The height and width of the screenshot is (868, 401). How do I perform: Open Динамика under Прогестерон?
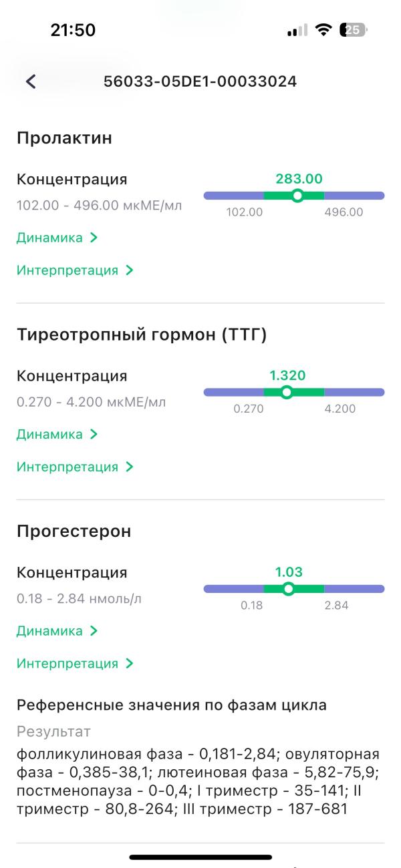coord(57,631)
